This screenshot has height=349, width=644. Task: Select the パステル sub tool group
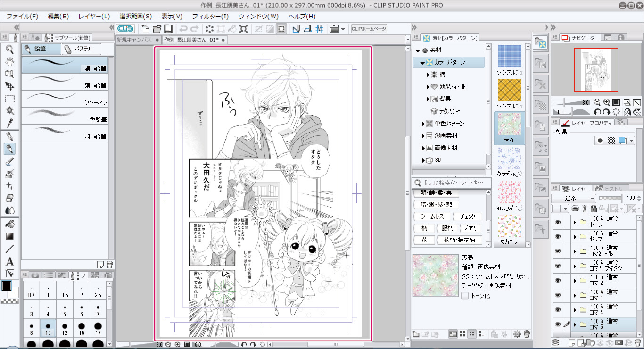(81, 49)
